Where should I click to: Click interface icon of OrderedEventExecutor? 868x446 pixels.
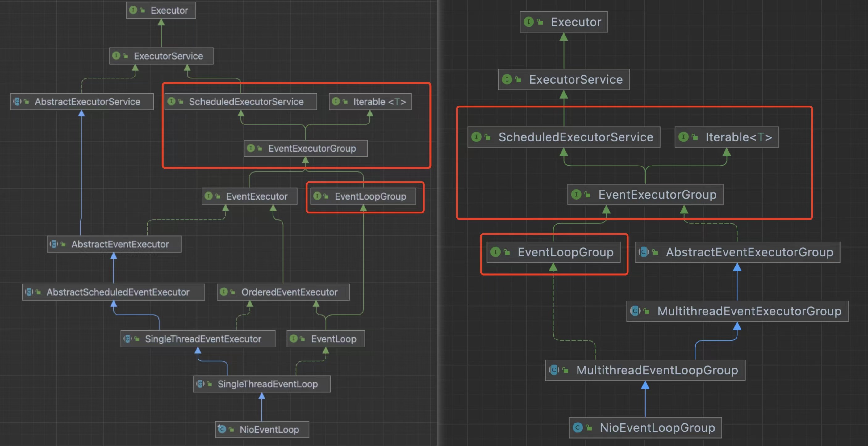pos(224,292)
